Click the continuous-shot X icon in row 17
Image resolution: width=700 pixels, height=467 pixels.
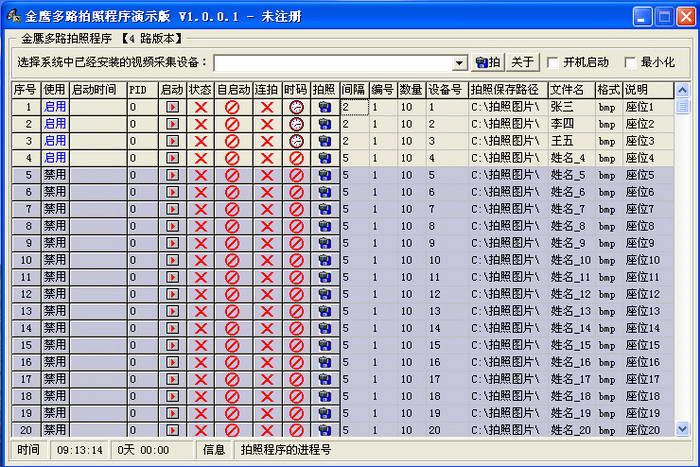(x=267, y=379)
